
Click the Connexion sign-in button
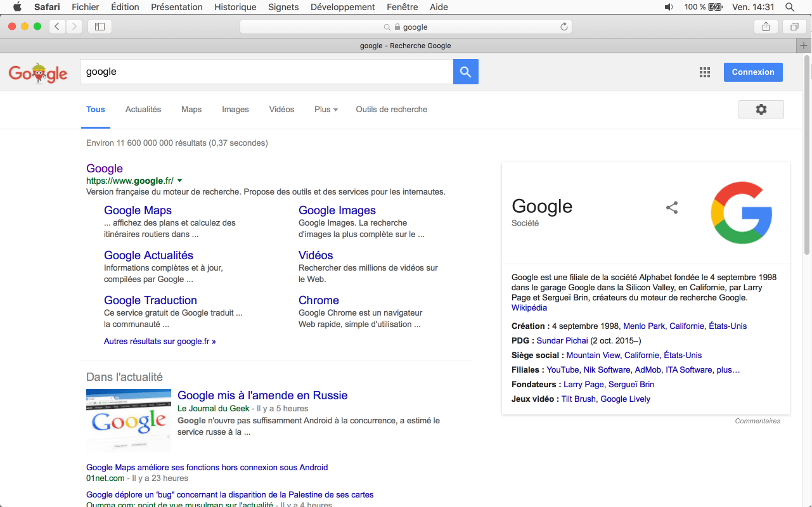point(753,72)
